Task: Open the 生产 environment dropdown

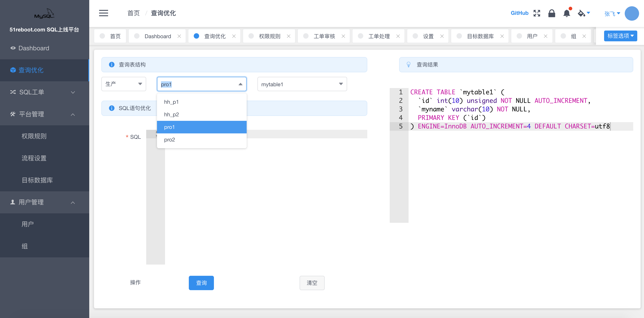Action: click(124, 84)
